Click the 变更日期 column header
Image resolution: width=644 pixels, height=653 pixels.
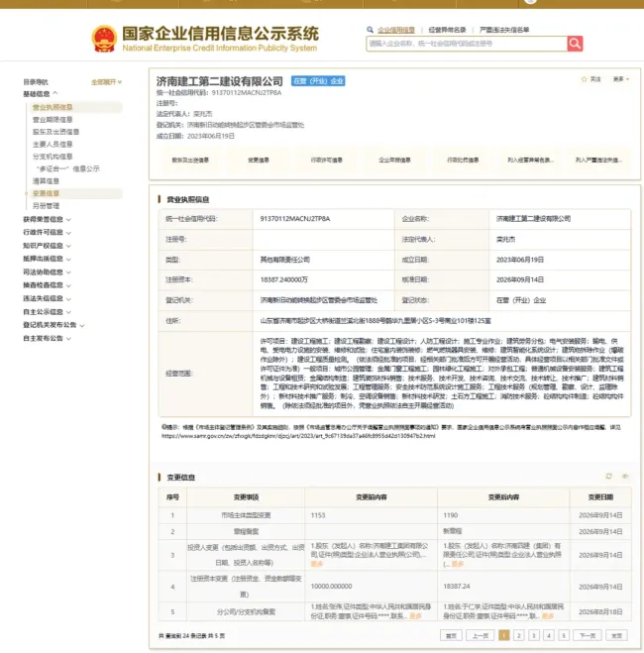(600, 497)
